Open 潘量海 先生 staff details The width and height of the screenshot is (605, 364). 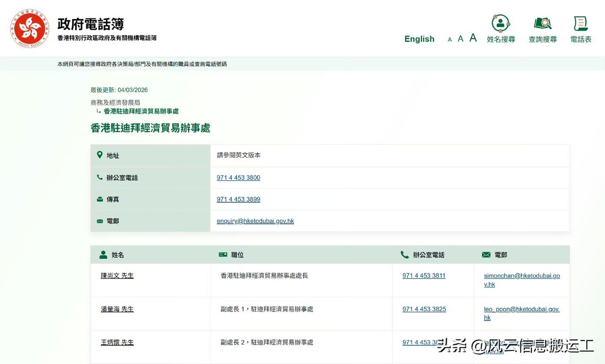point(117,309)
